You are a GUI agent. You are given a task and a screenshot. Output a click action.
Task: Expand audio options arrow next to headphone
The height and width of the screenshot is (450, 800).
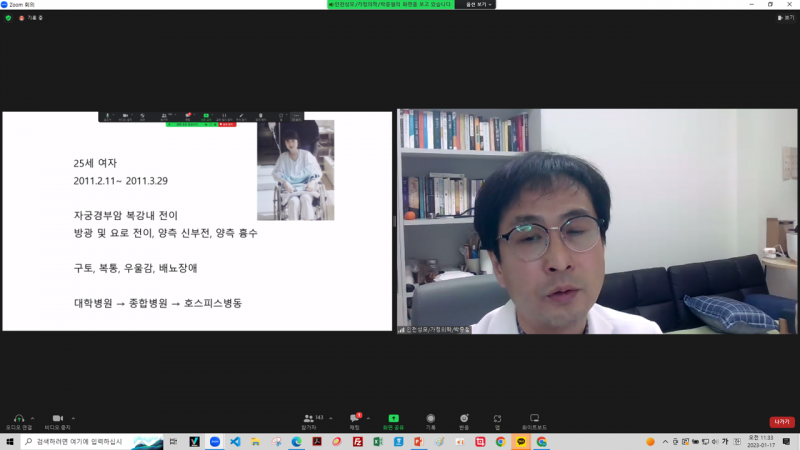coord(33,418)
